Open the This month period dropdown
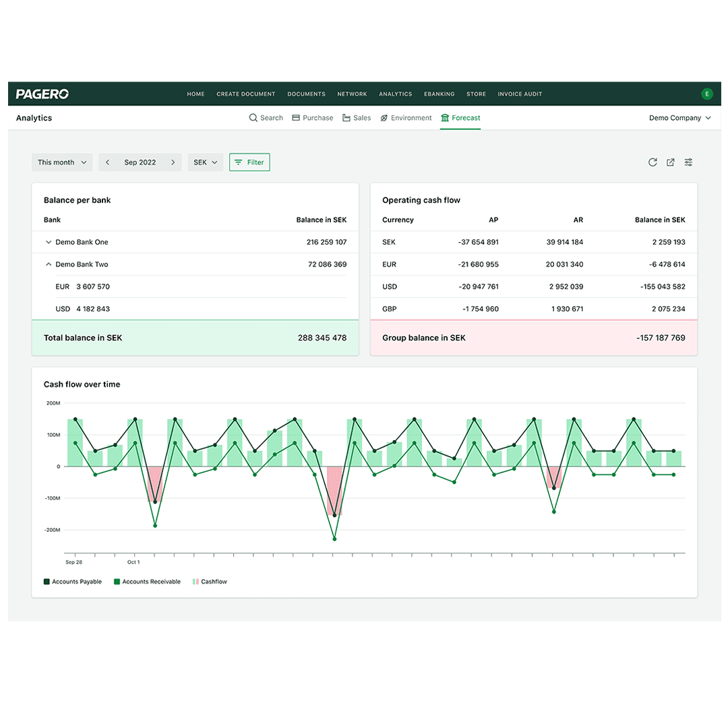This screenshot has width=728, height=728. pos(62,162)
